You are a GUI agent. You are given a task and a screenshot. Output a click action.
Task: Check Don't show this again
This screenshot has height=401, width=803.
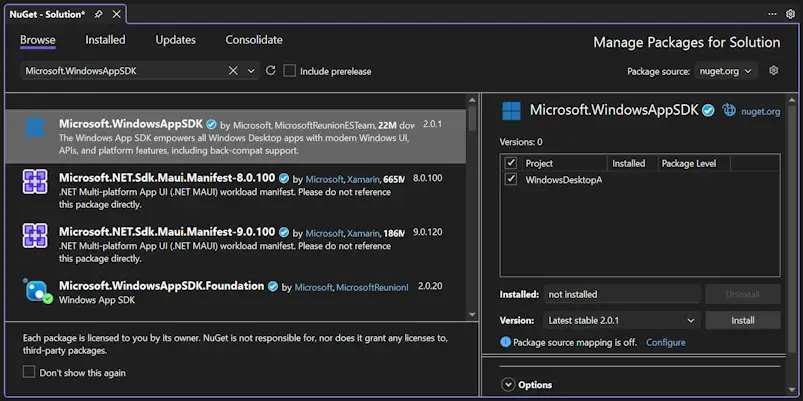[29, 372]
